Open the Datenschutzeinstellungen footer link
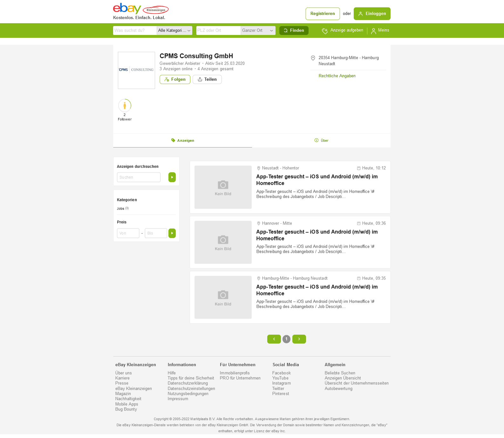Viewport: 504px width, 438px height. click(191, 389)
